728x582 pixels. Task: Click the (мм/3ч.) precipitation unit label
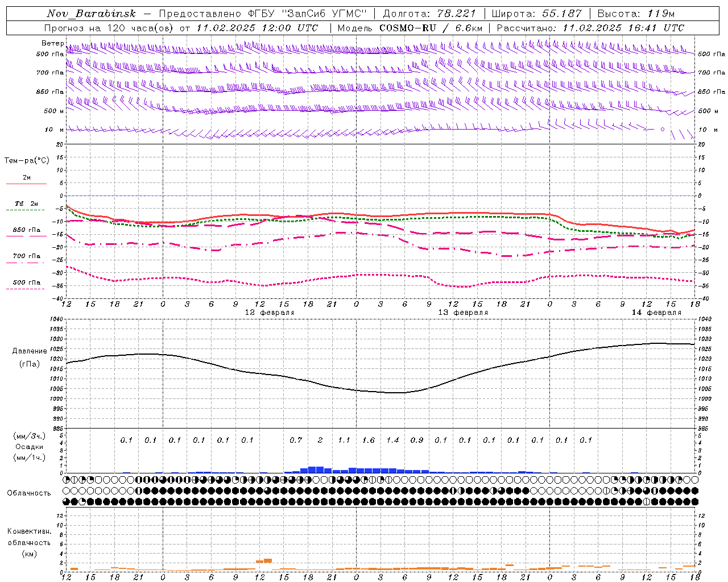(x=29, y=436)
